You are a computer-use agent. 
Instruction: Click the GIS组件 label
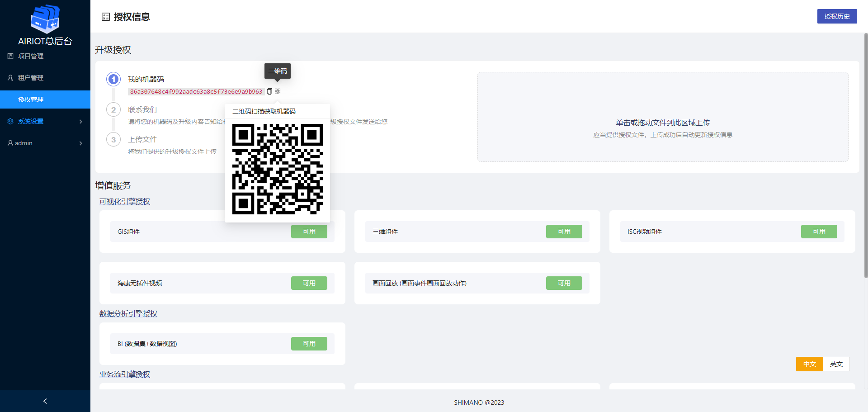129,232
